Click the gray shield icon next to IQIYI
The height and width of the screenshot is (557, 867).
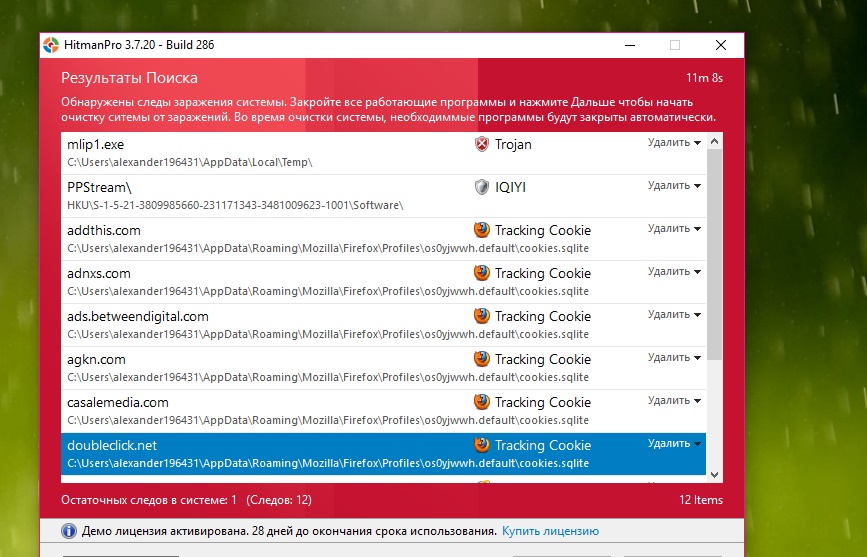coord(482,187)
